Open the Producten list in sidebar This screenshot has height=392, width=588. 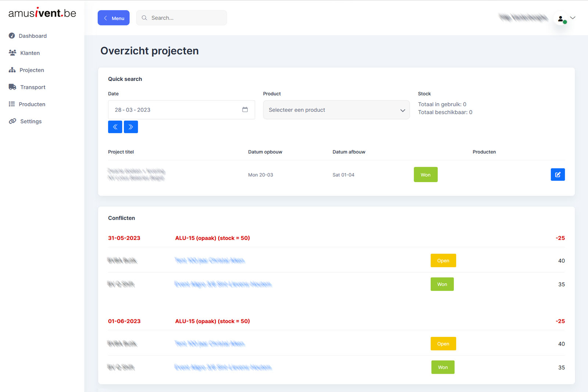(x=27, y=104)
